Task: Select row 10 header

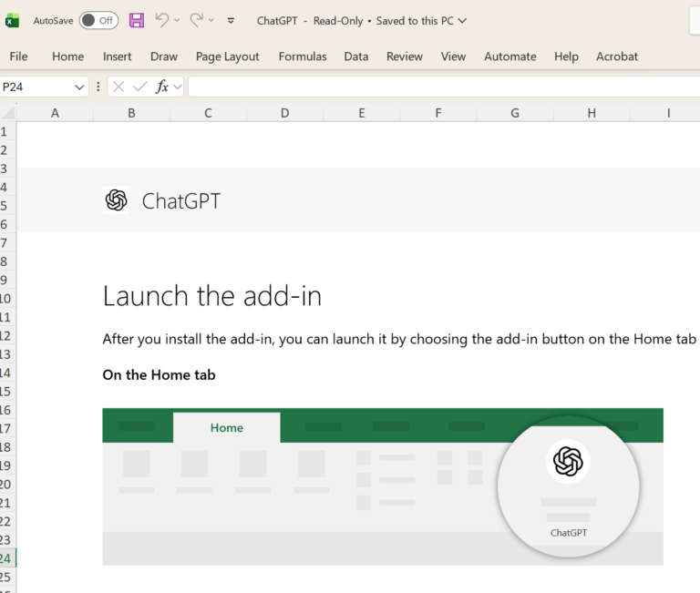Action: click(7, 299)
